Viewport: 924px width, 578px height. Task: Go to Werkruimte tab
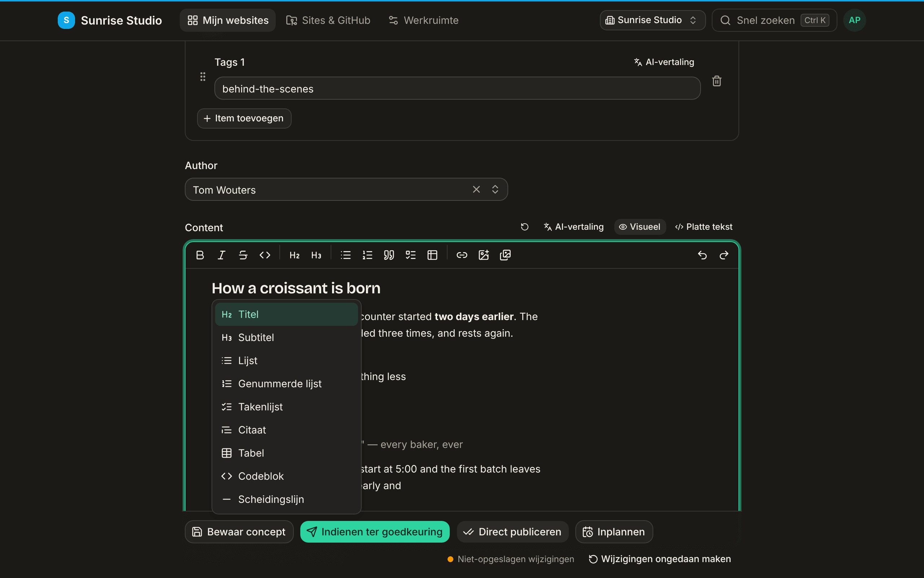click(423, 20)
